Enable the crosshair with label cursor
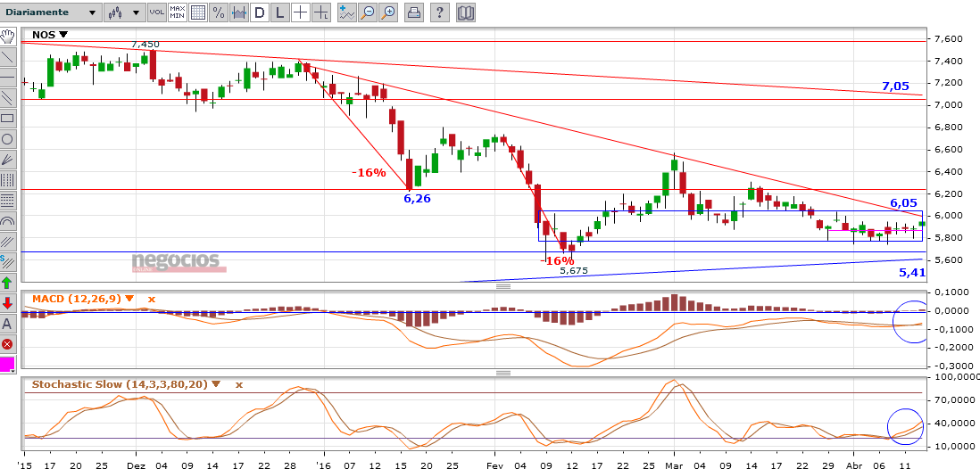The width and height of the screenshot is (980, 469). point(321,12)
